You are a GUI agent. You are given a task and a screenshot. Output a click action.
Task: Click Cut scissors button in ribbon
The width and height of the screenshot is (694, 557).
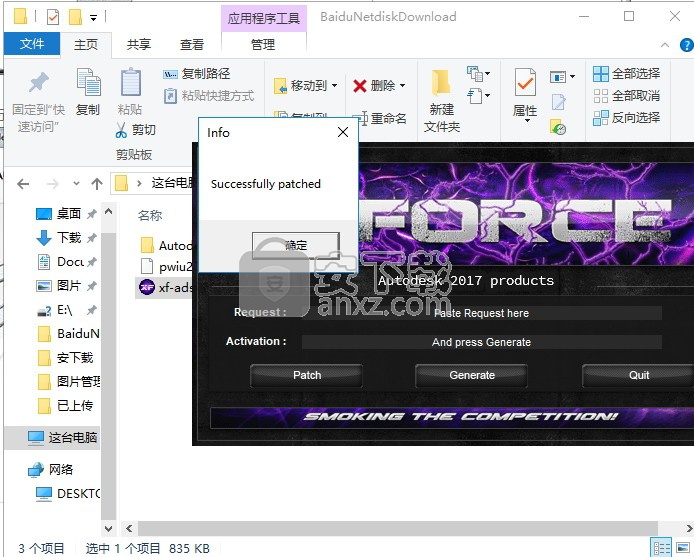click(x=135, y=130)
